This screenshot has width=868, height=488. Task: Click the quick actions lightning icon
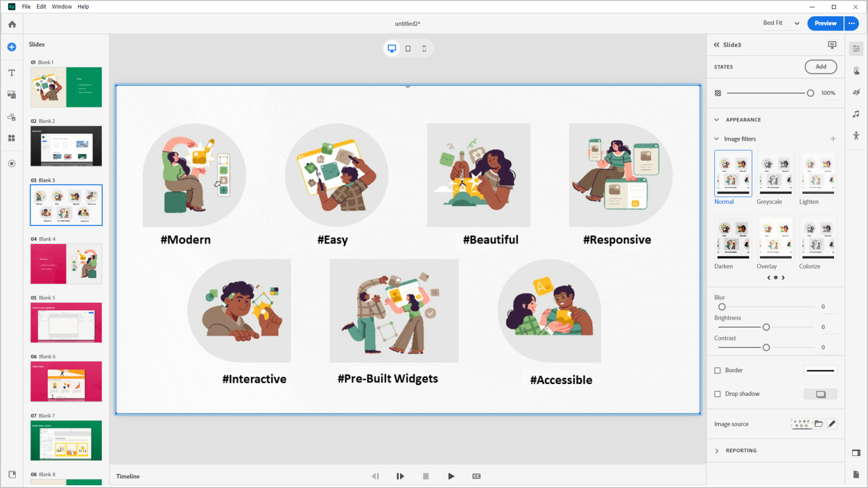856,92
